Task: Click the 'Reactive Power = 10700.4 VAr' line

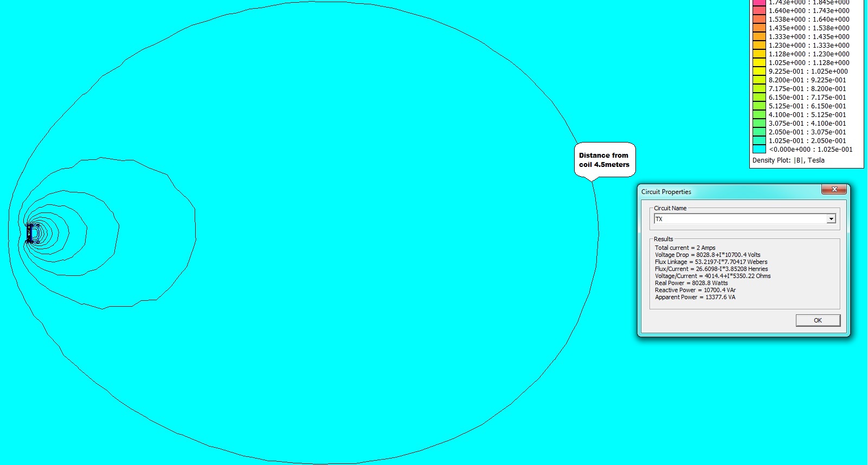Action: pos(696,290)
